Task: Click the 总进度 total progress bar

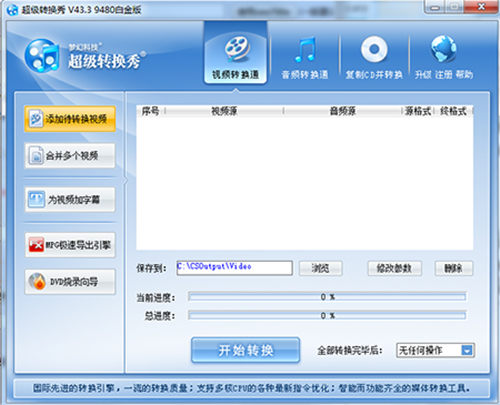Action: tap(327, 315)
